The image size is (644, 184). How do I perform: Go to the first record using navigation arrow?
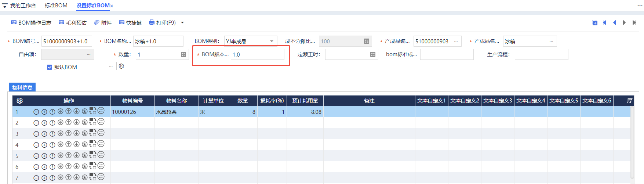(x=604, y=23)
